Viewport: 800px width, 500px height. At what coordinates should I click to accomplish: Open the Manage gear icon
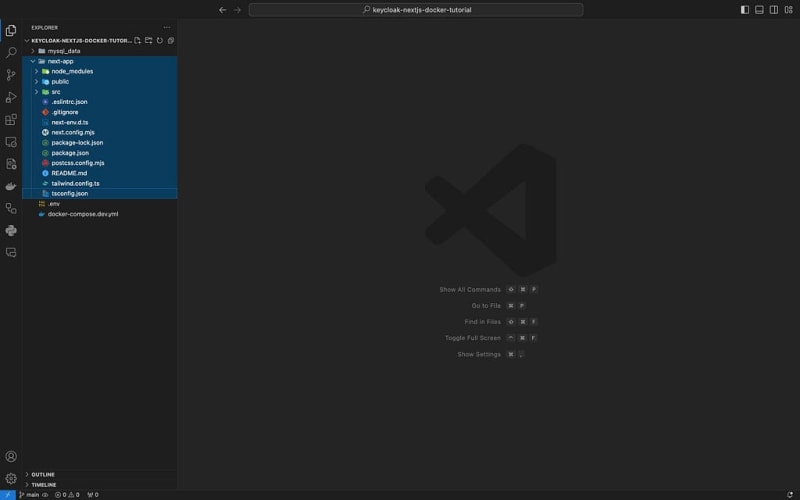point(11,479)
